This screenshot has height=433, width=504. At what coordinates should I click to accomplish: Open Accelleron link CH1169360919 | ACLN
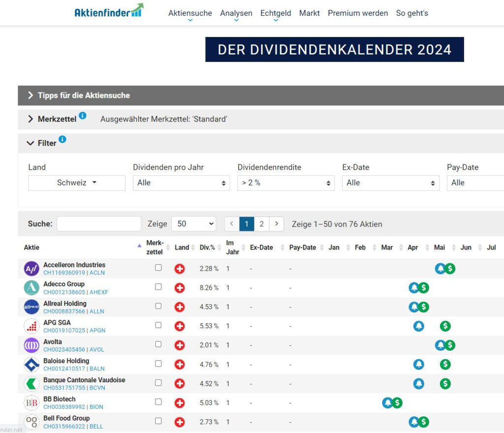point(74,273)
